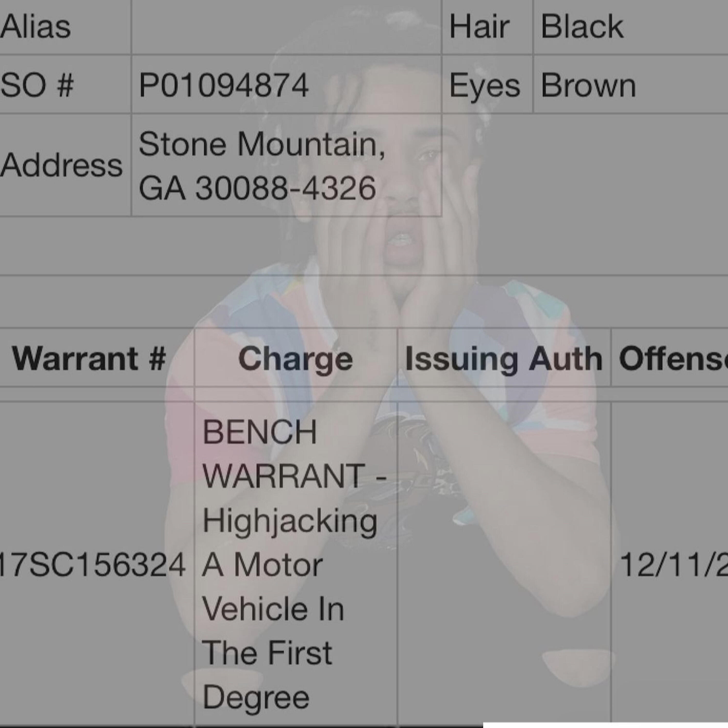Screen dimensions: 728x728
Task: Click the Alias field label
Action: tap(35, 26)
